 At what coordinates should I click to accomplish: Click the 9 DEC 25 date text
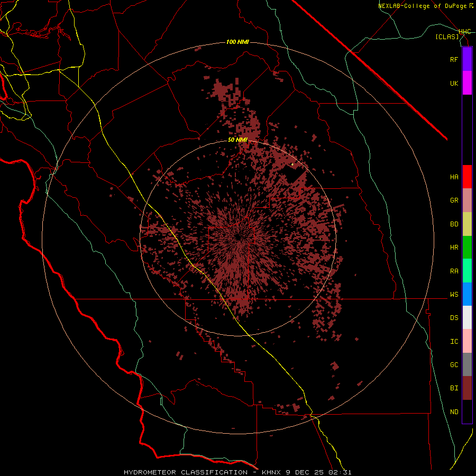pos(305,472)
